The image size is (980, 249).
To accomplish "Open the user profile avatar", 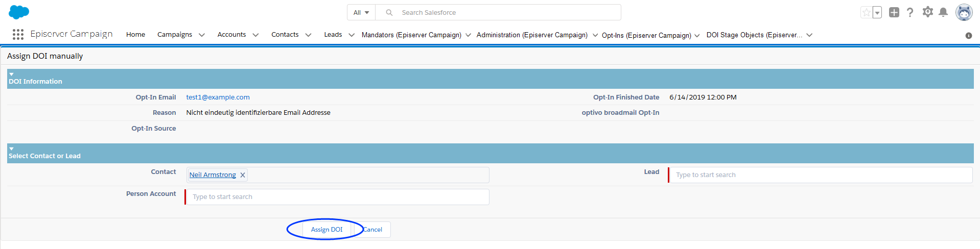I will [964, 12].
